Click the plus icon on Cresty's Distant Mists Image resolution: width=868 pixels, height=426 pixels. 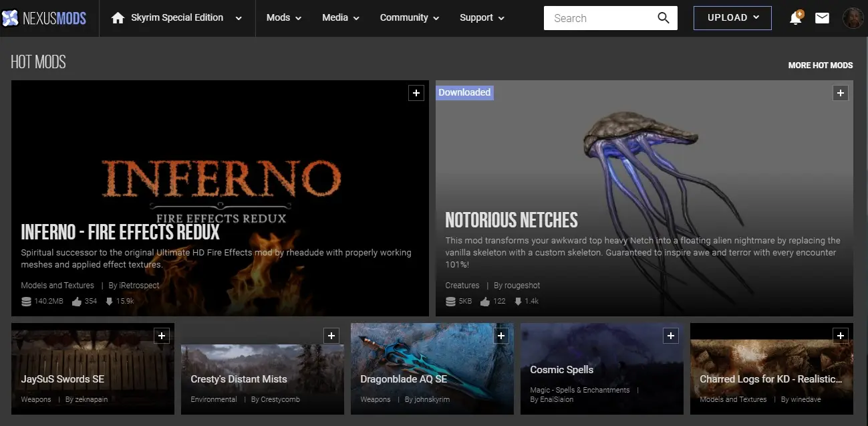[x=331, y=336]
